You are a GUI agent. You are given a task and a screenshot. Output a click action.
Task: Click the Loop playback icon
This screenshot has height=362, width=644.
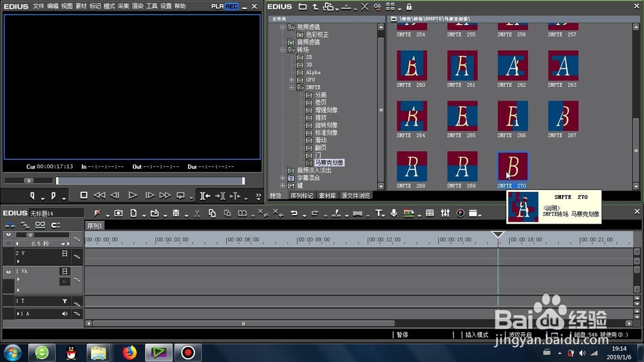pos(180,196)
